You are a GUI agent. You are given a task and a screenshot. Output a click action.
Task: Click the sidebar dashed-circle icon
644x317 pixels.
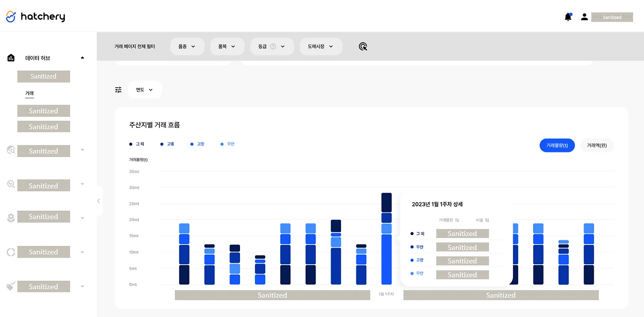pyautogui.click(x=11, y=252)
